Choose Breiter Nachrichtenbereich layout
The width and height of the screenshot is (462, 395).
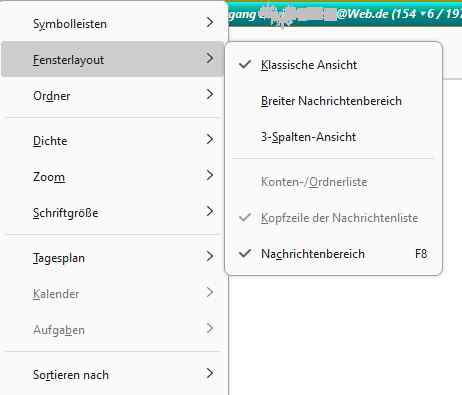point(334,101)
